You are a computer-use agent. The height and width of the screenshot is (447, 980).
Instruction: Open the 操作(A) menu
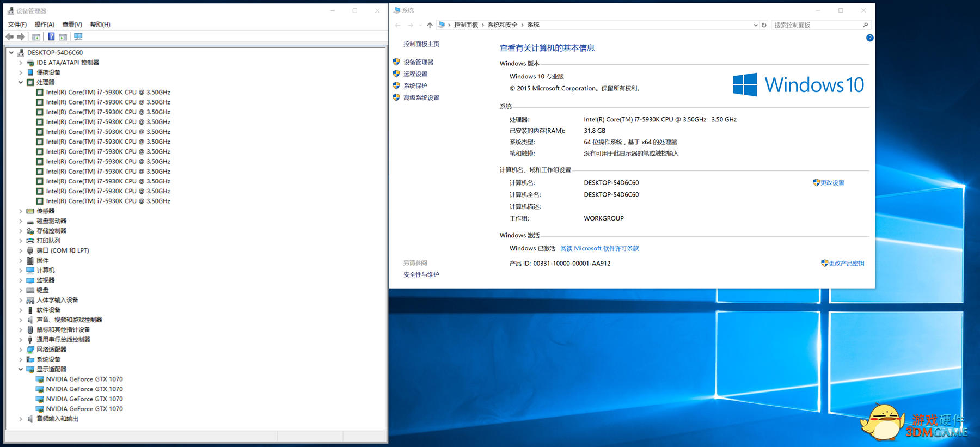pyautogui.click(x=45, y=25)
